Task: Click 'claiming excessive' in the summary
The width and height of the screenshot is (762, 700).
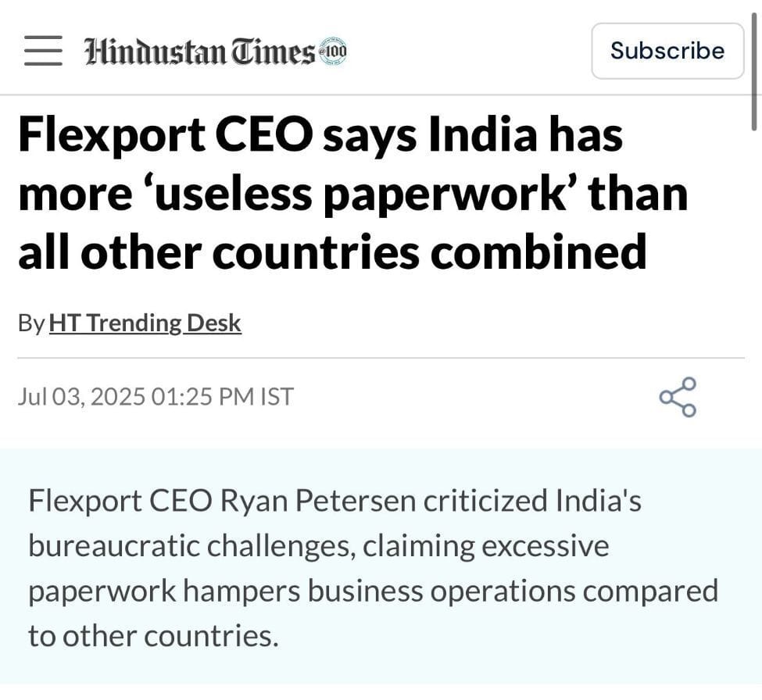Action: click(x=486, y=546)
